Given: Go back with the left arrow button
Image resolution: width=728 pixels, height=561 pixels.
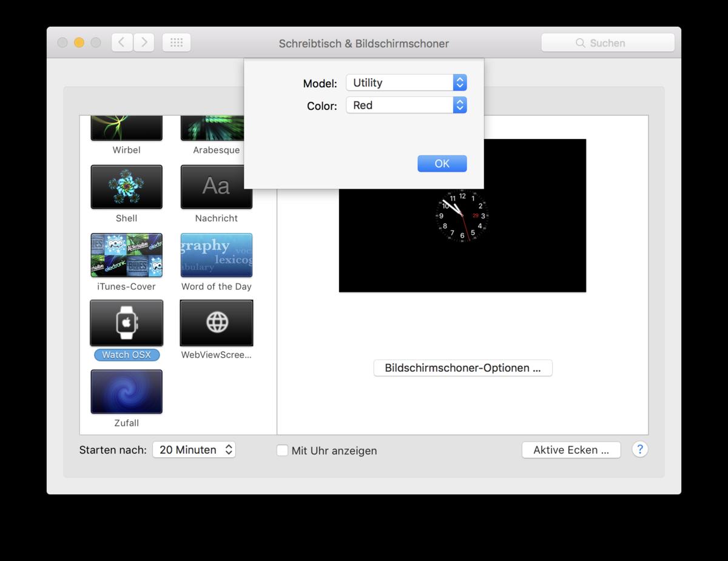Looking at the screenshot, I should [x=122, y=42].
